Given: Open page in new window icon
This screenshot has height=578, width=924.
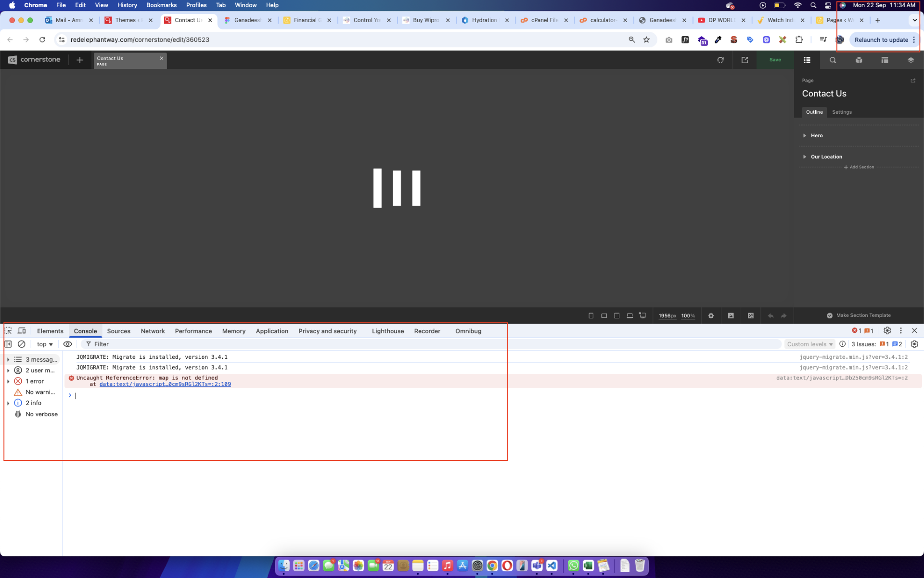Looking at the screenshot, I should click(744, 60).
